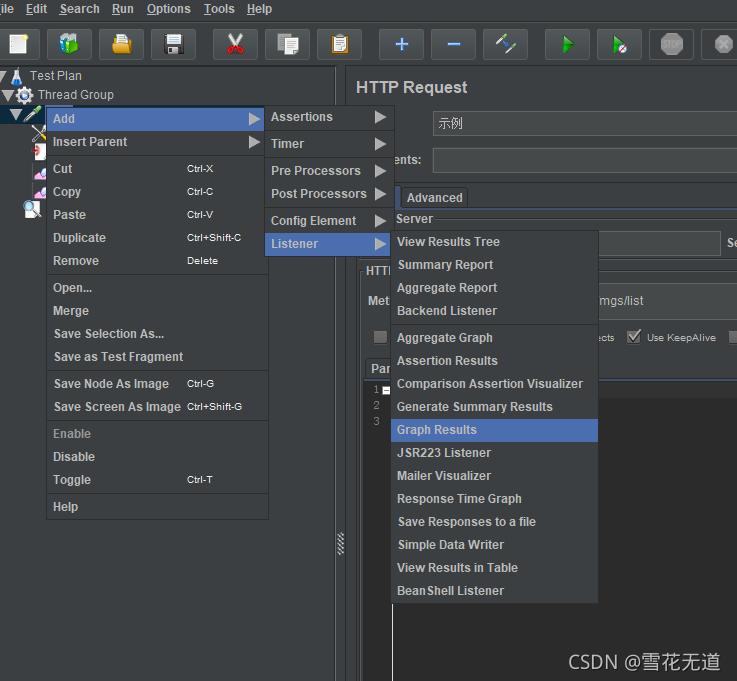This screenshot has width=737, height=681.
Task: Select Toggle in context menu
Action: [157, 480]
